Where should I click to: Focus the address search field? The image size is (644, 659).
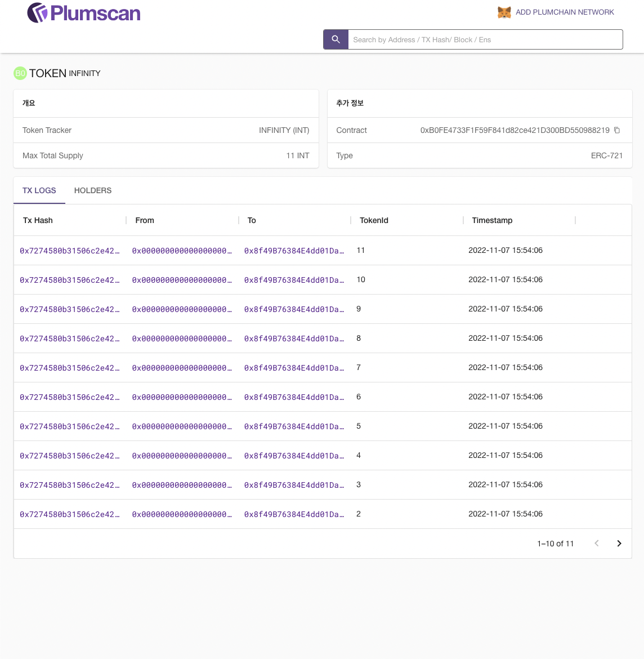(484, 39)
